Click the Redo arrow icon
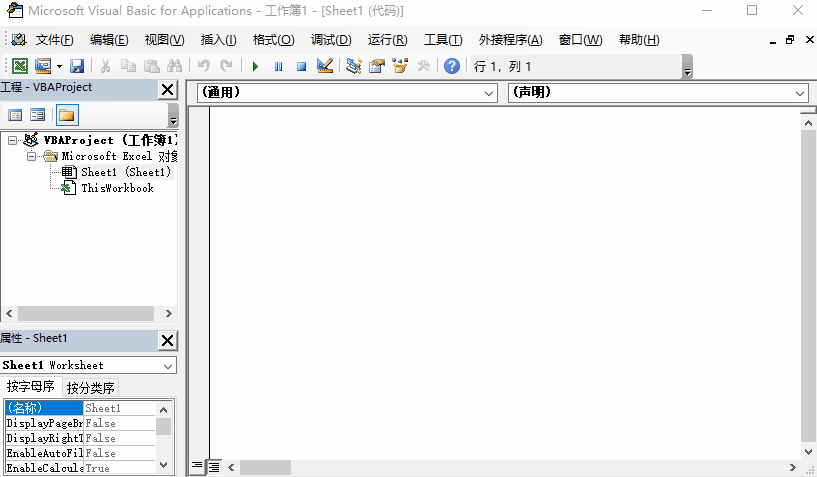The height and width of the screenshot is (477, 817). click(x=226, y=66)
